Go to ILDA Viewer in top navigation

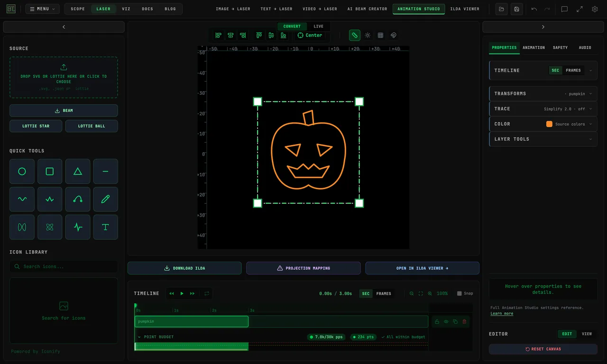465,9
